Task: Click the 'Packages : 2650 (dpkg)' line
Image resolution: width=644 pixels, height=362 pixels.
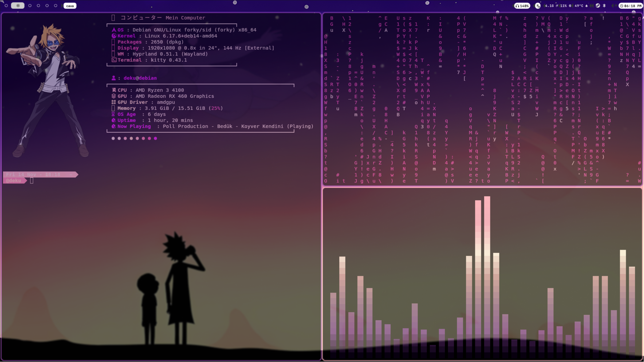Action: [x=150, y=42]
